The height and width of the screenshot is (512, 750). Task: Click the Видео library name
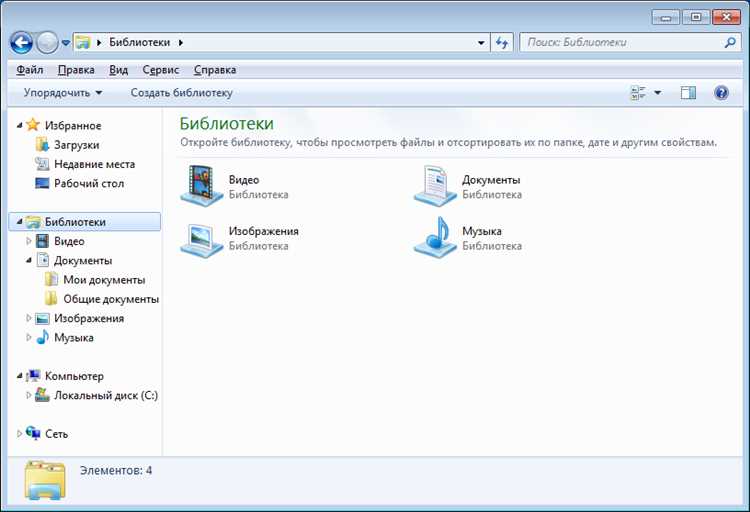pos(244,180)
